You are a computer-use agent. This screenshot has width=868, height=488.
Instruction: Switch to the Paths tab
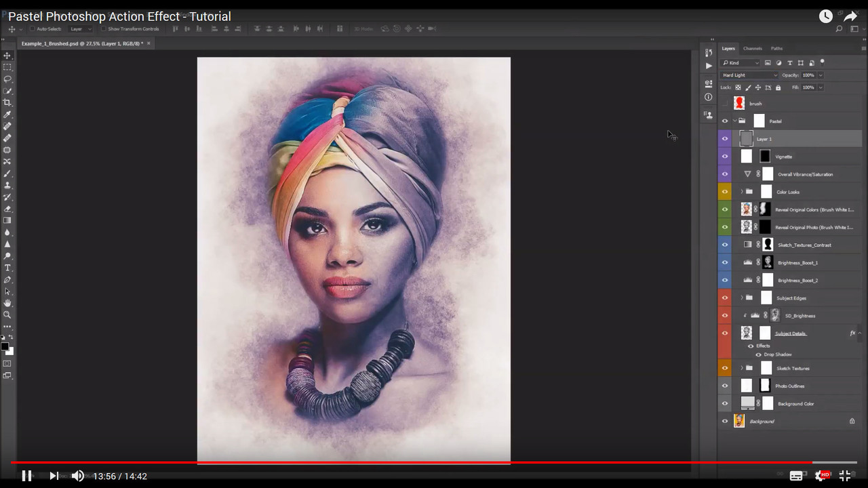point(776,48)
